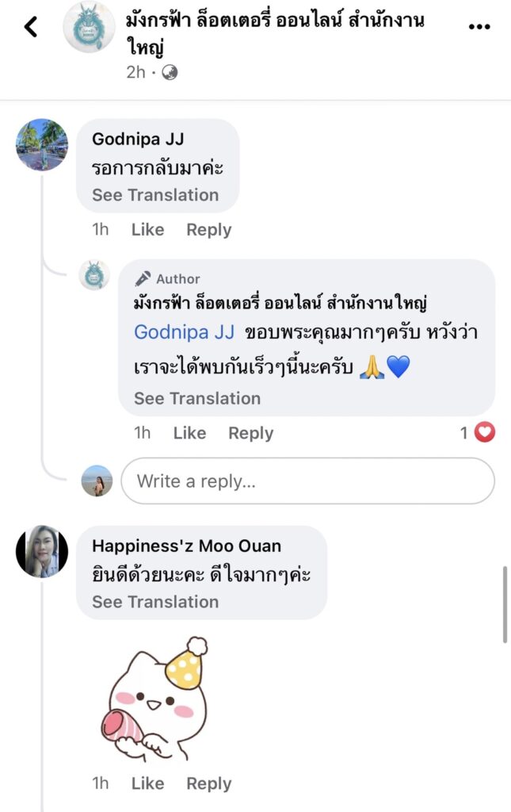Click the red heart reaction icon
This screenshot has width=511, height=812.
click(x=484, y=433)
